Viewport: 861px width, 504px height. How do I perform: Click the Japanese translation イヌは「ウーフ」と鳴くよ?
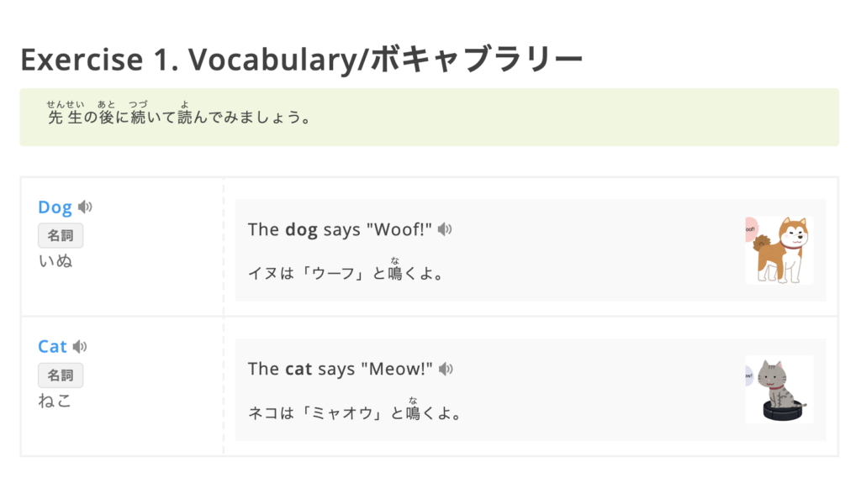click(345, 273)
